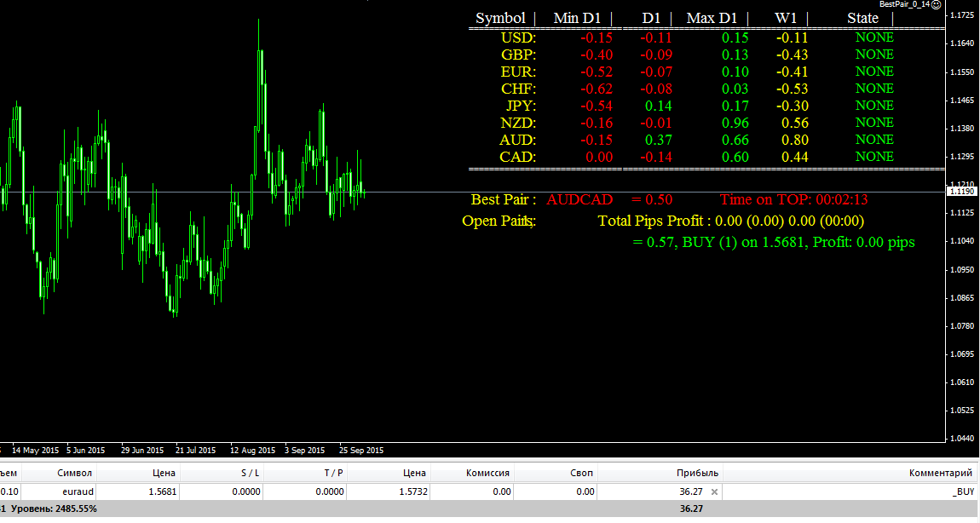
Task: Click the USD: row label
Action: [x=518, y=37]
